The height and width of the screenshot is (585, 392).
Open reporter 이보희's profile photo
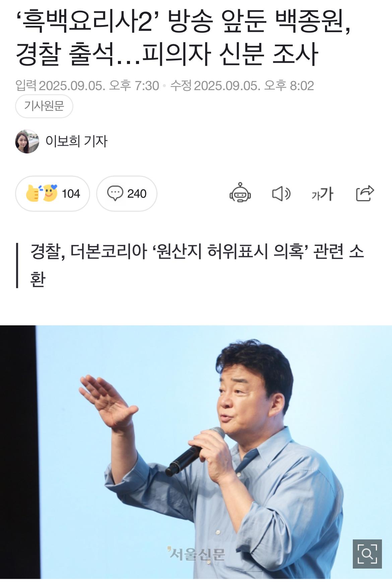click(27, 141)
